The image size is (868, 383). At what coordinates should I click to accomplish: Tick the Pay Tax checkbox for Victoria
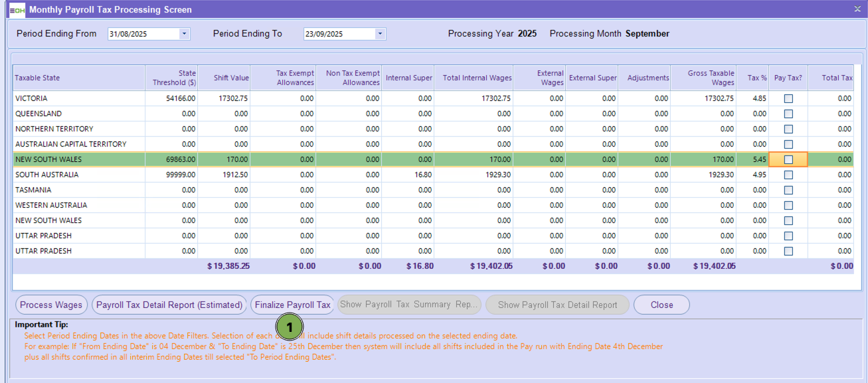pyautogui.click(x=788, y=98)
